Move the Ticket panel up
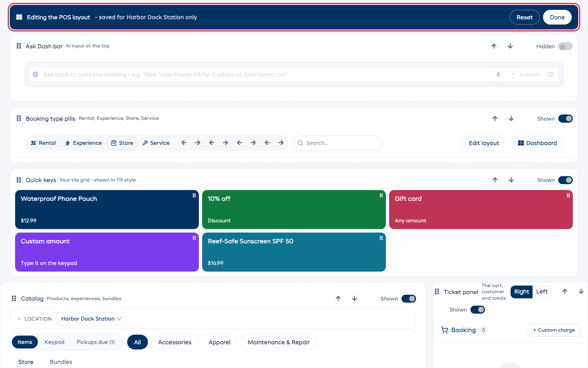The width and height of the screenshot is (588, 368). click(565, 292)
